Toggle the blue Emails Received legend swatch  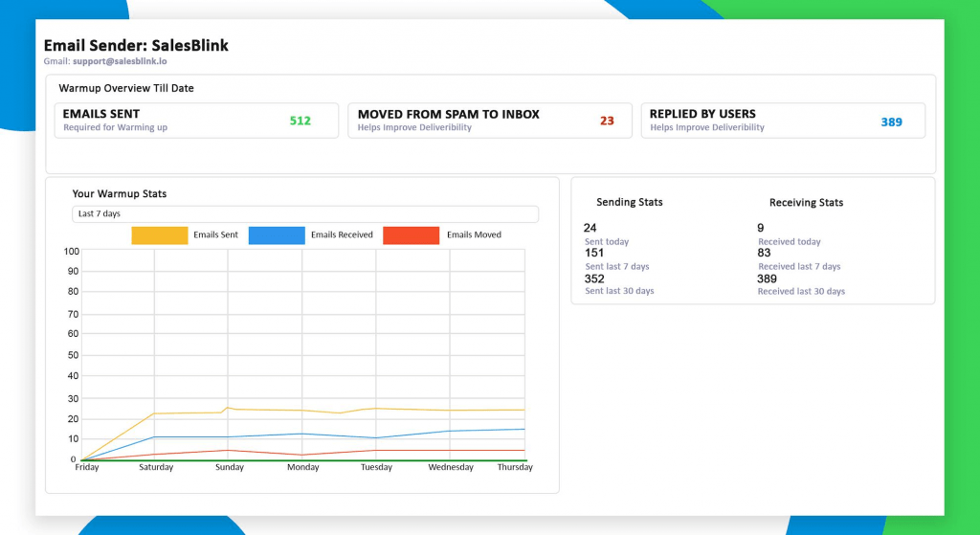coord(277,235)
